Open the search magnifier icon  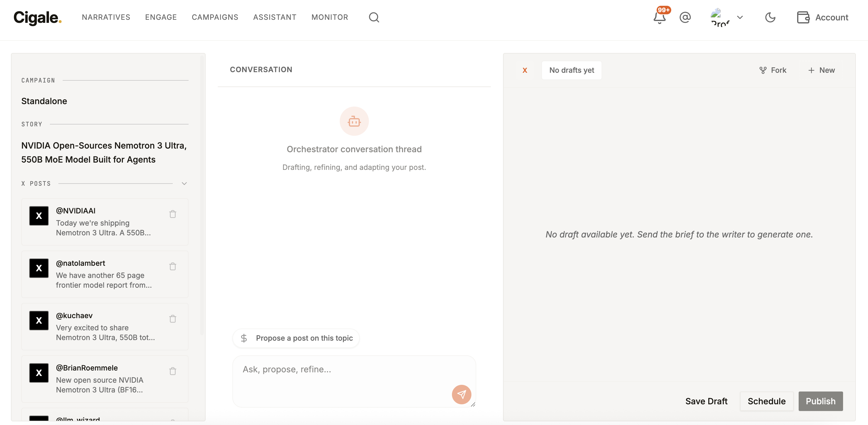point(374,17)
